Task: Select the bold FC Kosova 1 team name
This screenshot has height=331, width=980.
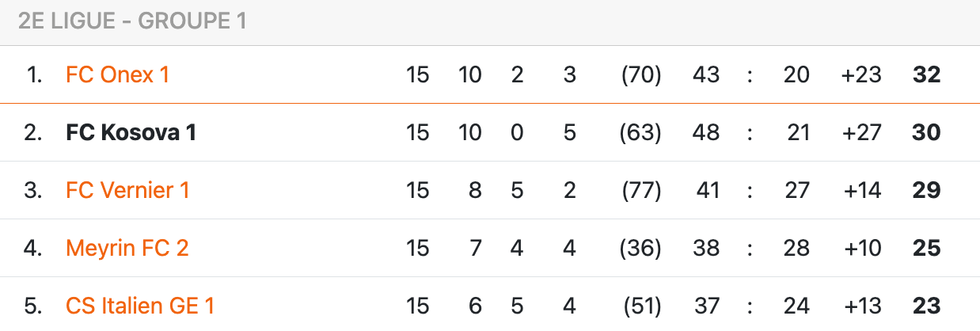Action: tap(131, 133)
